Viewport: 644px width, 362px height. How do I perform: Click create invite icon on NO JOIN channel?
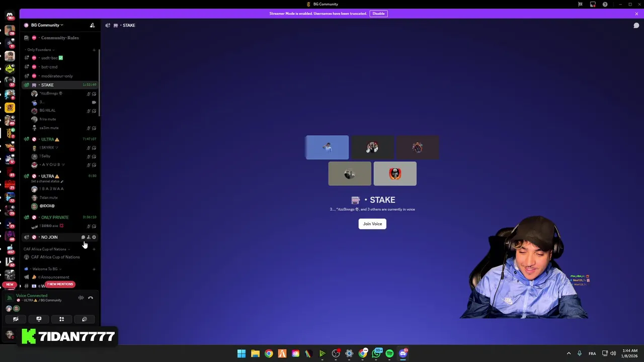89,237
